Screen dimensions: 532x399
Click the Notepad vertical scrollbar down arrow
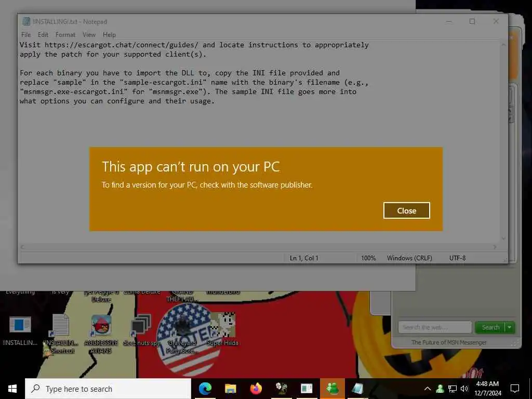pos(503,238)
